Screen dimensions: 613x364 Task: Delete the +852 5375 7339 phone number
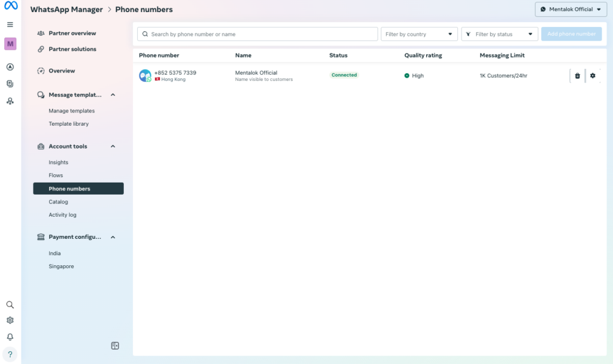tap(578, 76)
